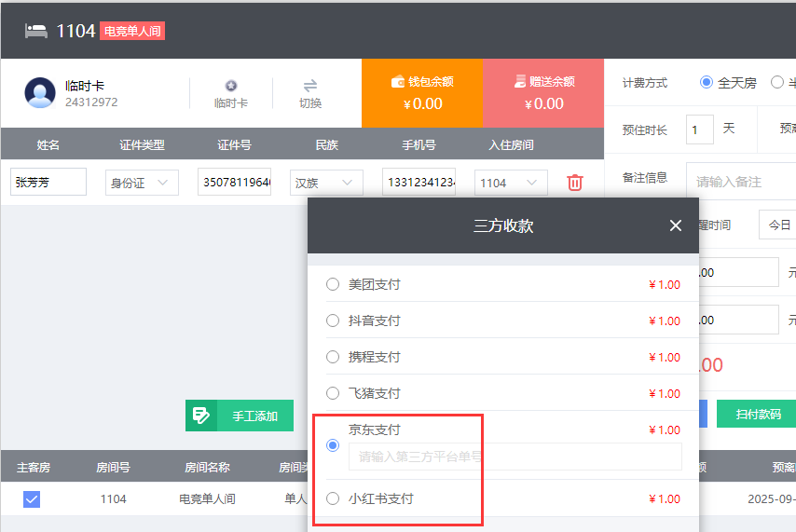Click the 扫付款码 button

tap(757, 414)
